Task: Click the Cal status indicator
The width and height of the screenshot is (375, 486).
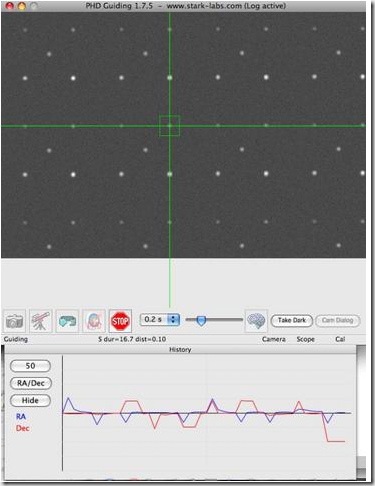Action: [x=340, y=339]
